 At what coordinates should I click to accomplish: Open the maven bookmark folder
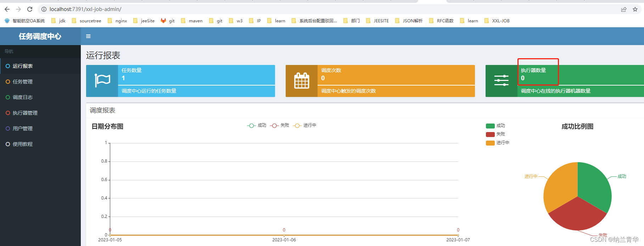192,21
